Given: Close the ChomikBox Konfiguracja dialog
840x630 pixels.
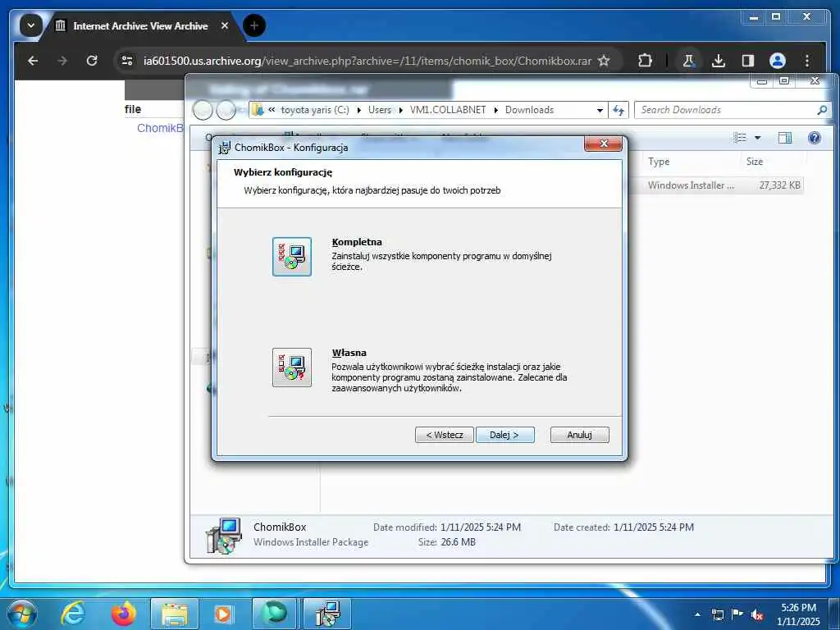Looking at the screenshot, I should point(603,144).
